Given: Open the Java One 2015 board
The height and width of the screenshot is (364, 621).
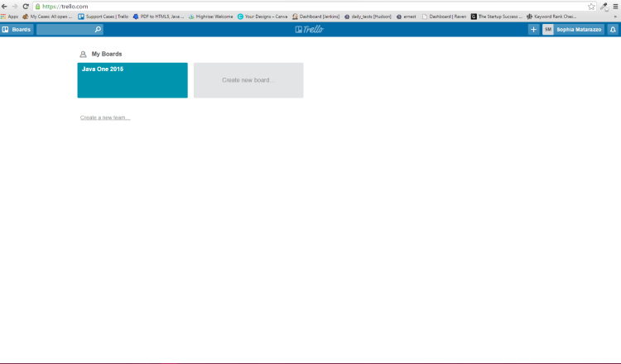Looking at the screenshot, I should tap(132, 80).
